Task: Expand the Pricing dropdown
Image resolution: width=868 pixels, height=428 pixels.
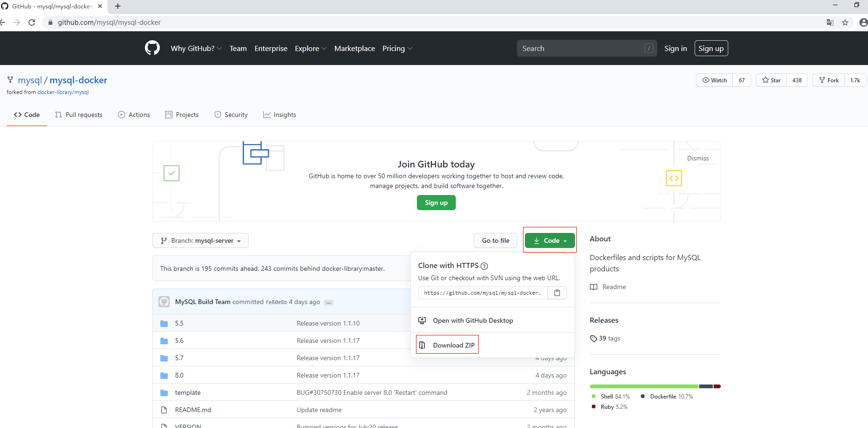Action: click(397, 48)
